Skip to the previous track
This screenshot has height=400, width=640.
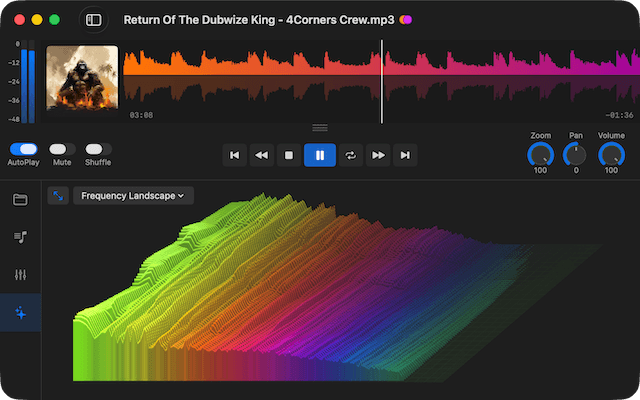pos(234,155)
